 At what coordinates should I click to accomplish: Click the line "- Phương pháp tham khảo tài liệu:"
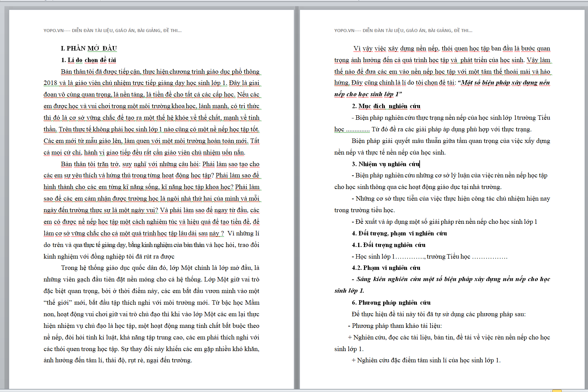pyautogui.click(x=395, y=326)
